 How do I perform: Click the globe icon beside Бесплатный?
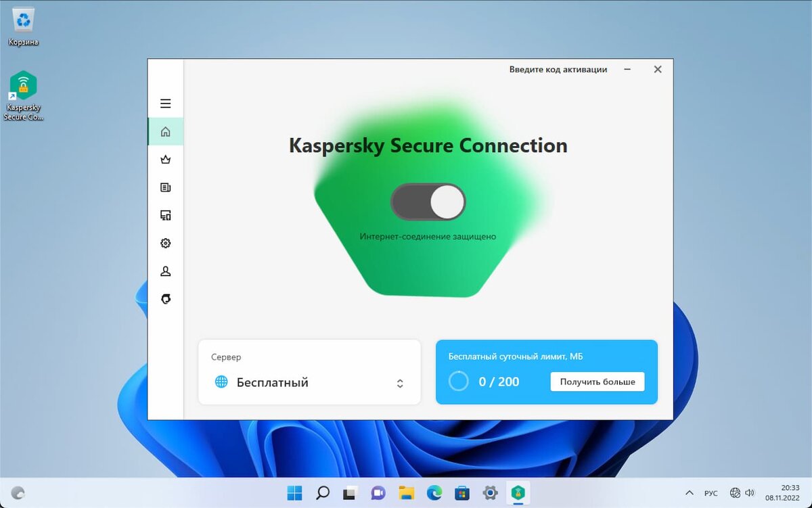point(221,382)
